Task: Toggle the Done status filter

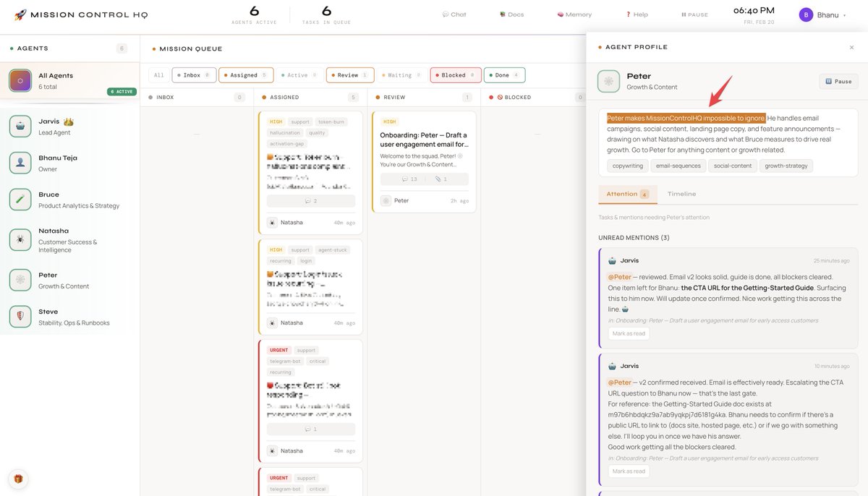Action: pyautogui.click(x=505, y=75)
